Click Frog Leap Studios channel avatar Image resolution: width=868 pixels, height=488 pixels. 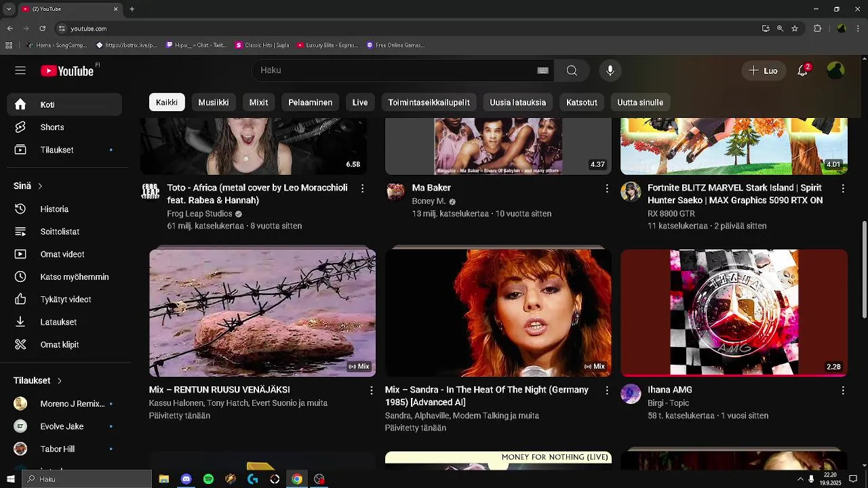[151, 192]
